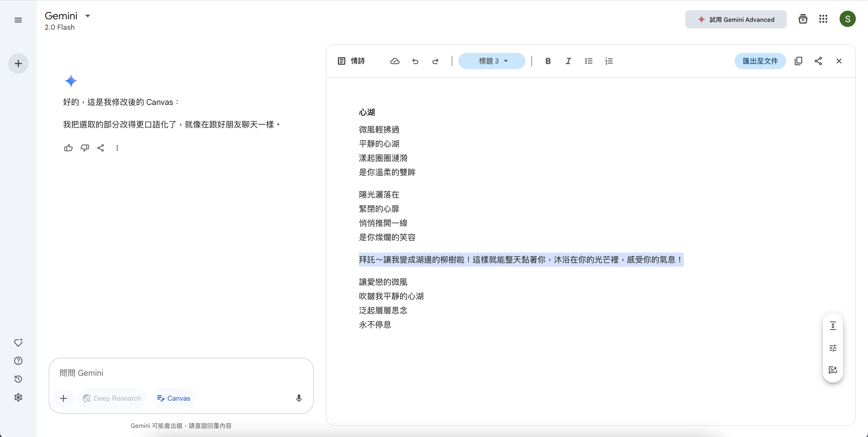Image resolution: width=868 pixels, height=437 pixels.
Task: Redo the canvas edit
Action: tap(435, 61)
